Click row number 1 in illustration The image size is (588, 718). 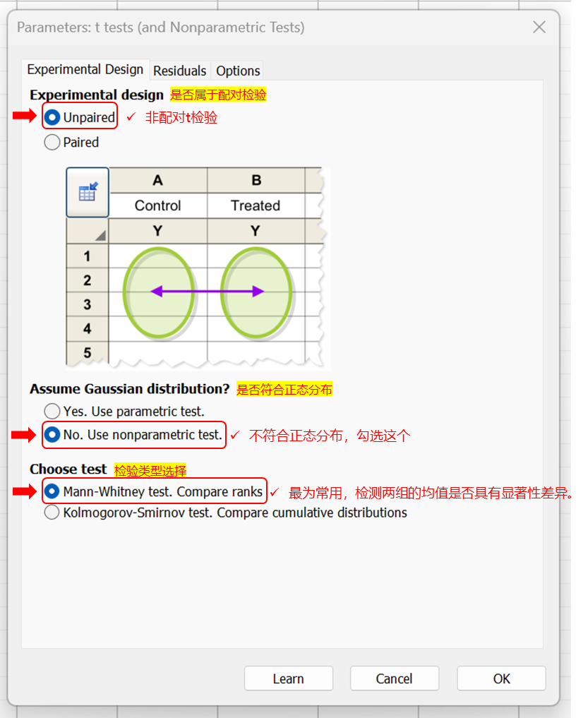(87, 256)
